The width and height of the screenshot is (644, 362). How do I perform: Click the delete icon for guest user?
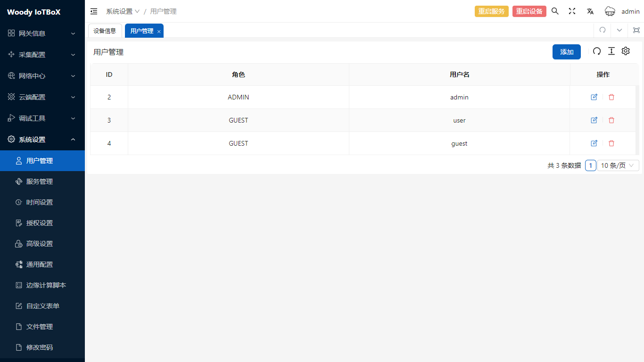click(x=611, y=143)
